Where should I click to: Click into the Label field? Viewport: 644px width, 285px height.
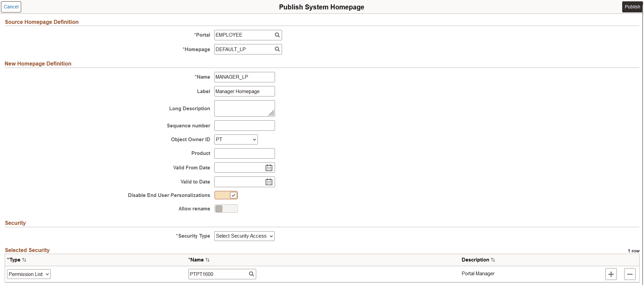coord(244,91)
